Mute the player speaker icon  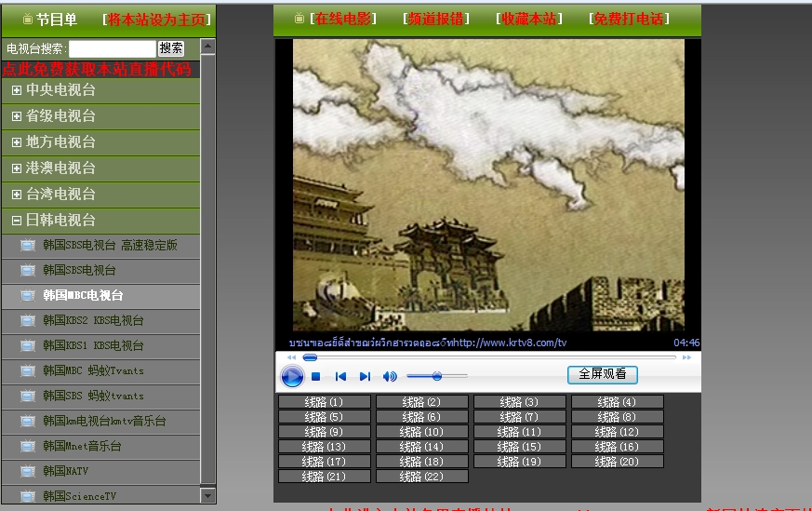point(390,377)
